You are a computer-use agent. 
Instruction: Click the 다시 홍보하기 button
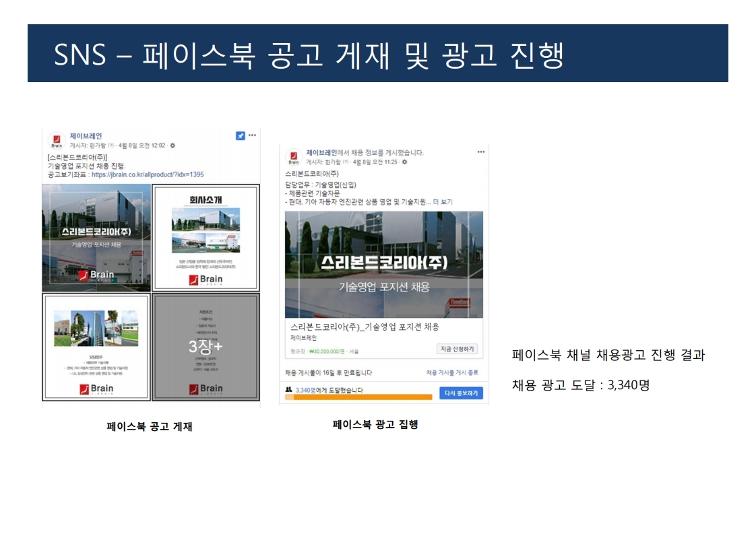pyautogui.click(x=461, y=393)
